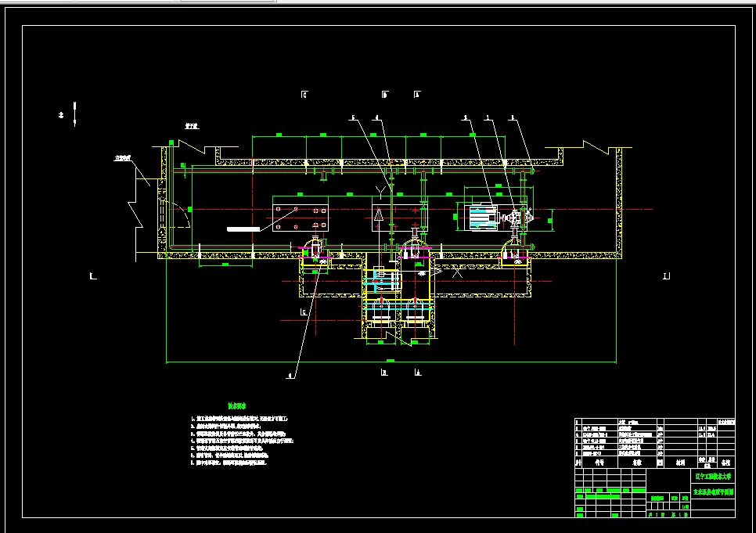Select part callout number 6 at bottom
Image resolution: width=756 pixels, height=533 pixels.
point(290,375)
